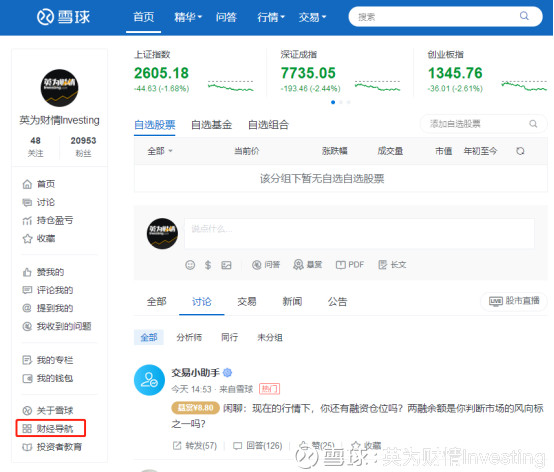Click the first carousel dot under indices
This screenshot has width=554, height=472.
(333, 102)
